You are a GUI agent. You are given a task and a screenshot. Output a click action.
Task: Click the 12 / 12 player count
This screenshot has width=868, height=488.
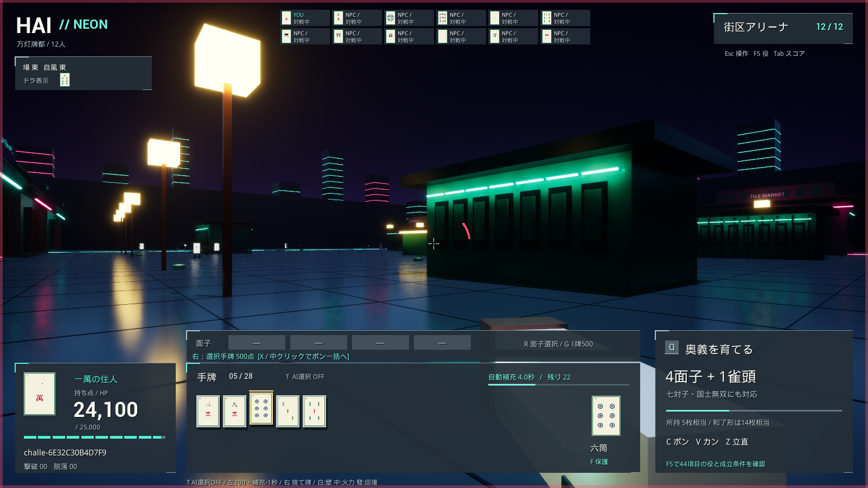coord(829,27)
